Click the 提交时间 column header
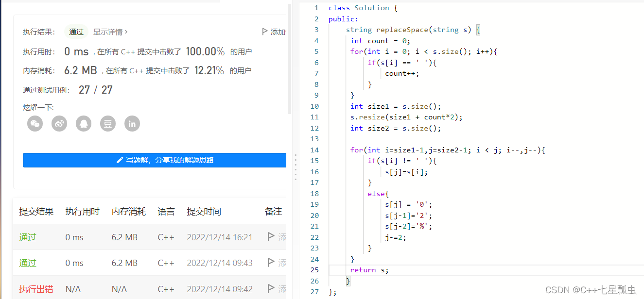644x299 pixels. pyautogui.click(x=204, y=212)
